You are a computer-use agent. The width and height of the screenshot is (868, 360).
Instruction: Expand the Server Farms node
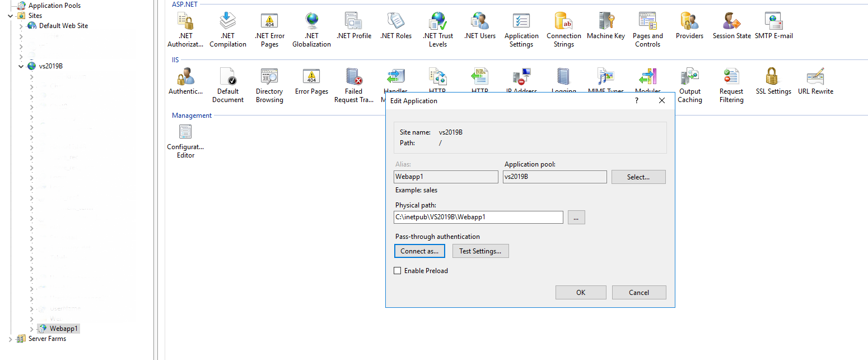tap(12, 339)
